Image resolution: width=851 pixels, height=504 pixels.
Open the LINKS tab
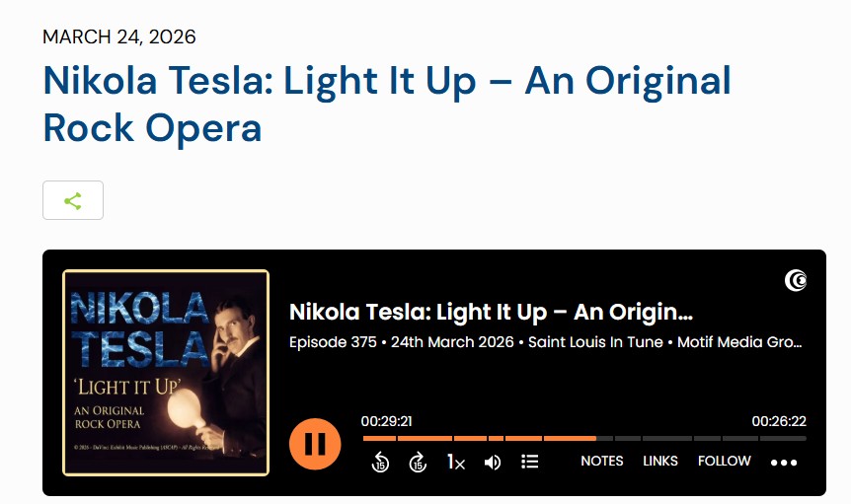click(x=660, y=461)
